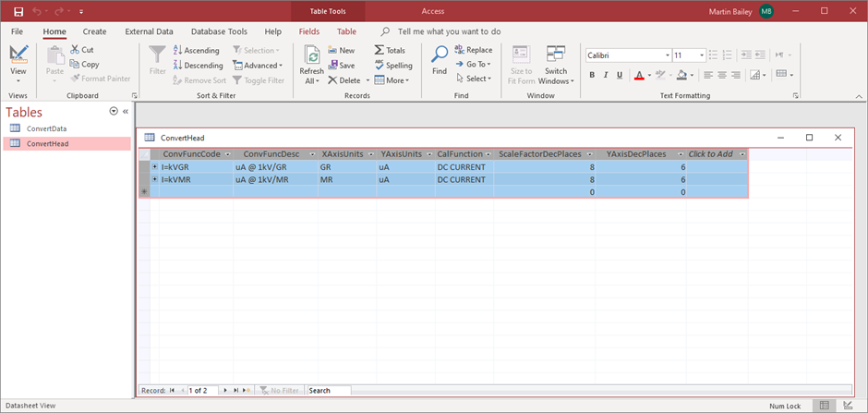868x413 pixels.
Task: Click the Spelling check icon
Action: click(380, 66)
